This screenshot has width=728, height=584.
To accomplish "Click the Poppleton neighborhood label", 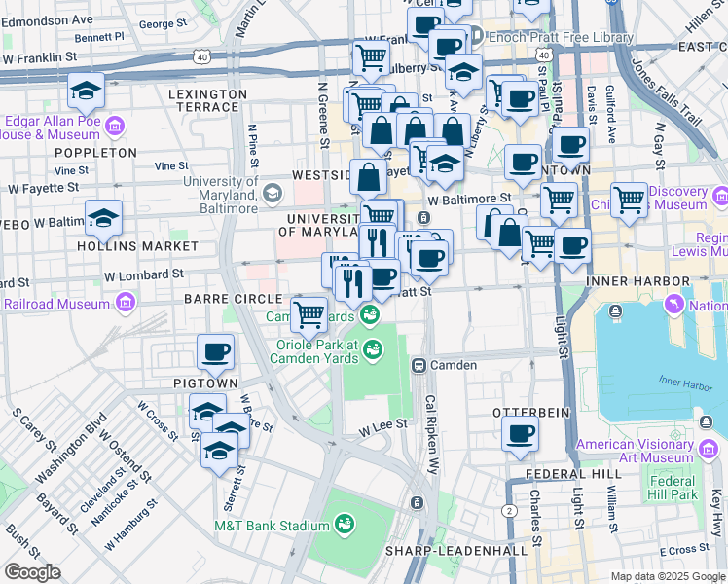I will click(95, 153).
